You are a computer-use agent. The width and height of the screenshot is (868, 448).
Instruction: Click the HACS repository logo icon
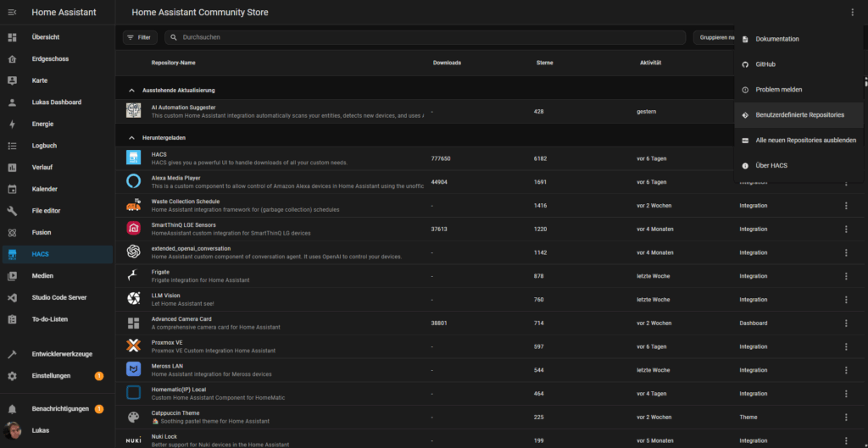coord(133,158)
